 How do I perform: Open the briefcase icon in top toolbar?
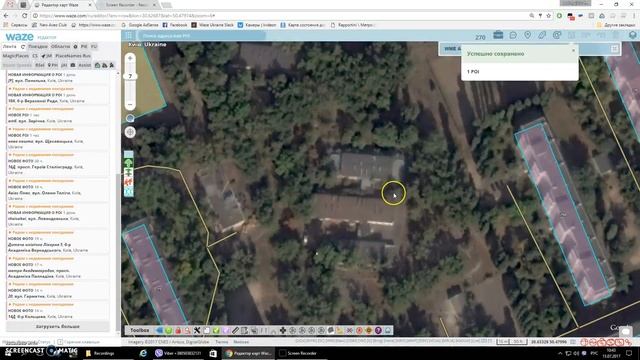coord(498,35)
